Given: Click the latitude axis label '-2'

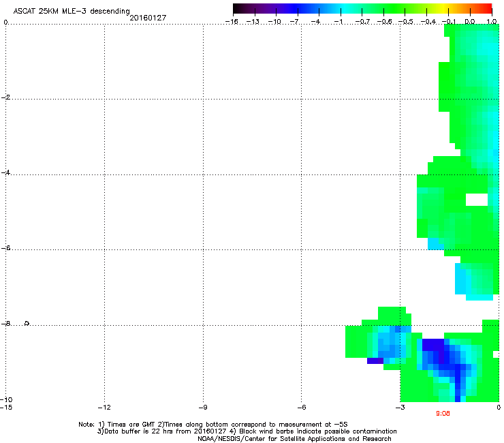Looking at the screenshot, I should (5, 97).
